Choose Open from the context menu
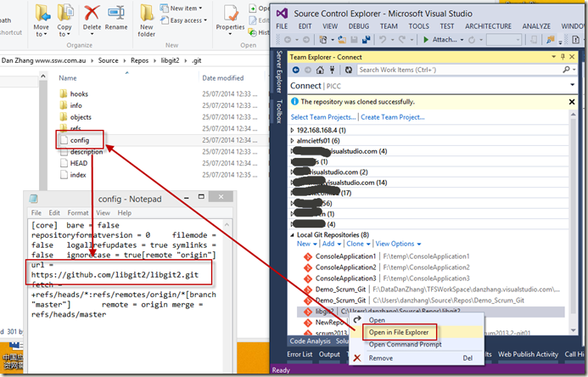 (x=377, y=320)
